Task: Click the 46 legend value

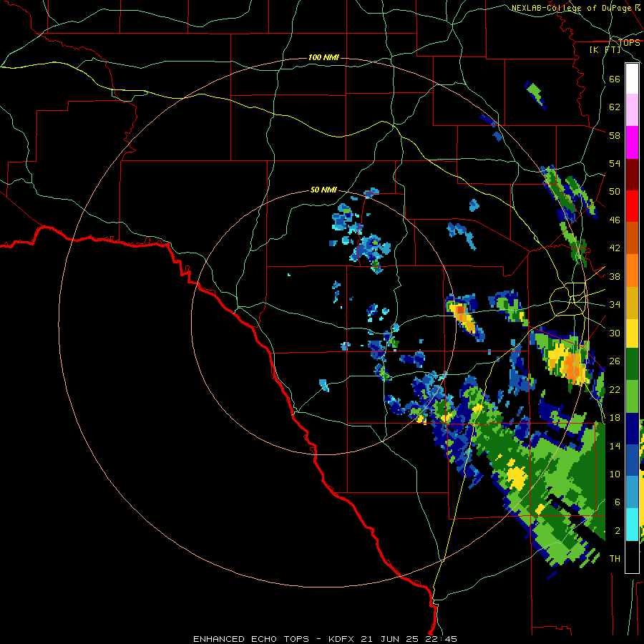Action: [x=615, y=220]
